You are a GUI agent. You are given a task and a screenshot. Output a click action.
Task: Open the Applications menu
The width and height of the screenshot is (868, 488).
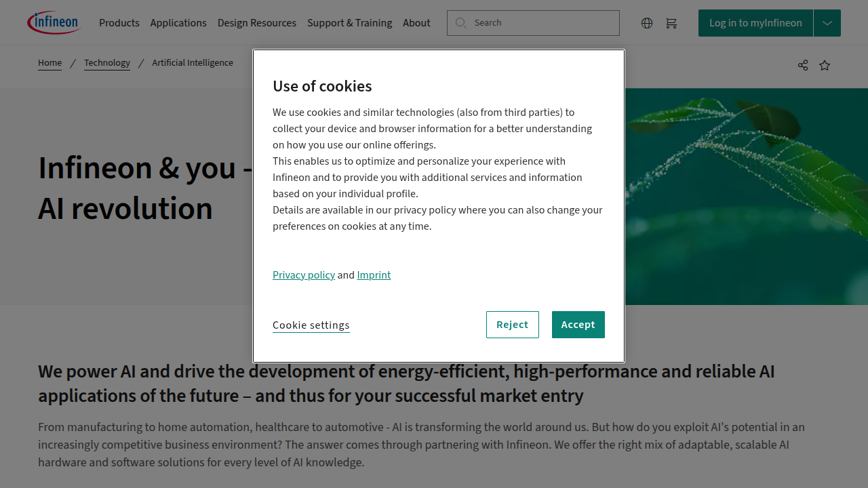pyautogui.click(x=178, y=23)
